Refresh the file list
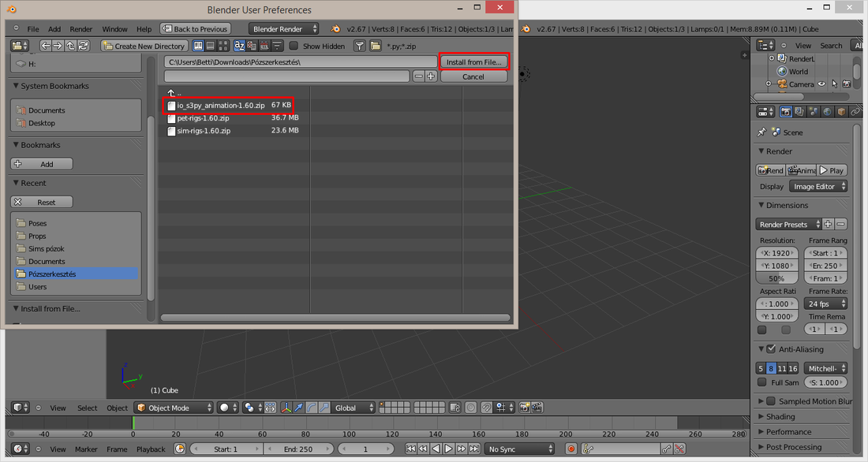Image resolution: width=868 pixels, height=462 pixels. (83, 46)
